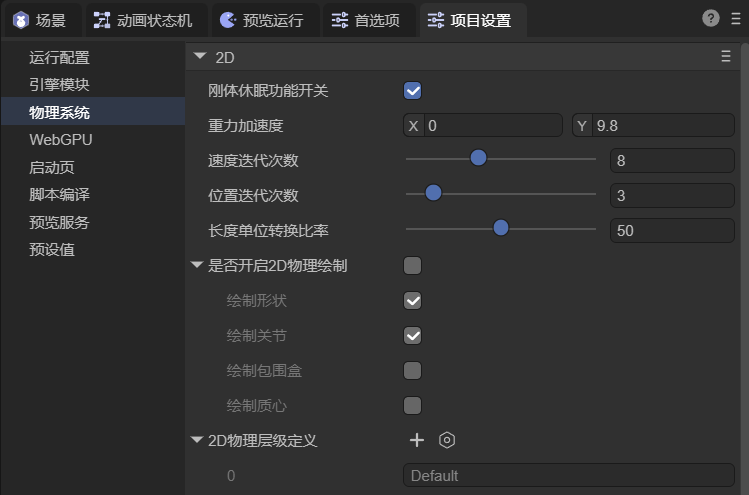Click the help question mark icon
749x495 pixels.
[711, 18]
